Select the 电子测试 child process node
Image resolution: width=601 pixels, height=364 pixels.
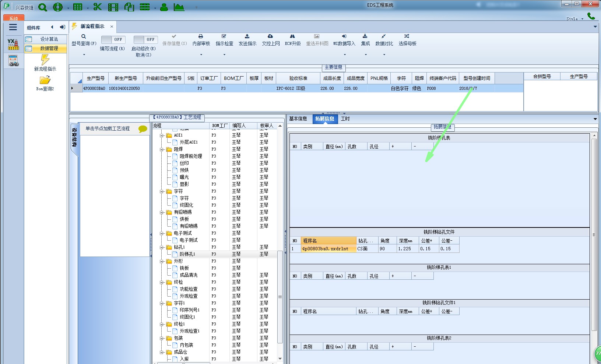pyautogui.click(x=189, y=240)
